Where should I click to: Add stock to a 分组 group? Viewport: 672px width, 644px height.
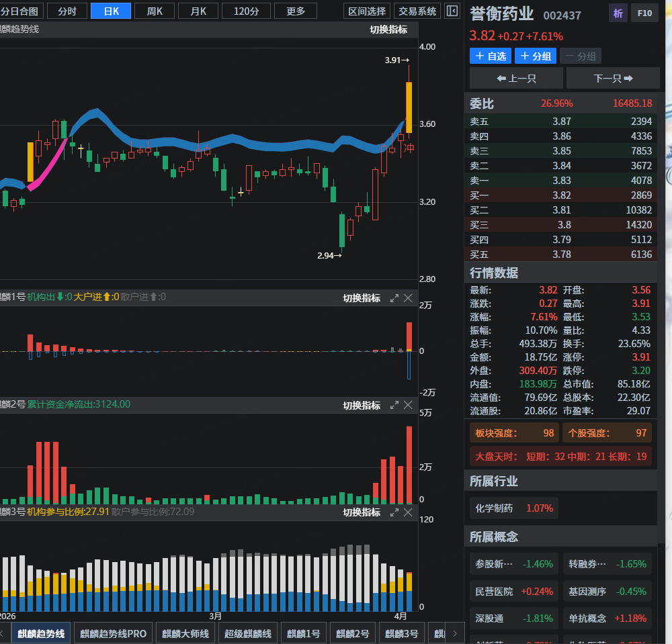pos(536,56)
